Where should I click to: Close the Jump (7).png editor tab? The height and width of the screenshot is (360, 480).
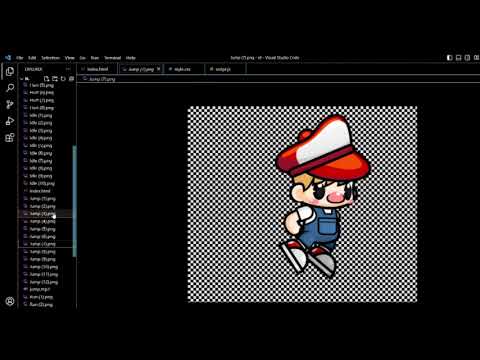pyautogui.click(x=159, y=69)
